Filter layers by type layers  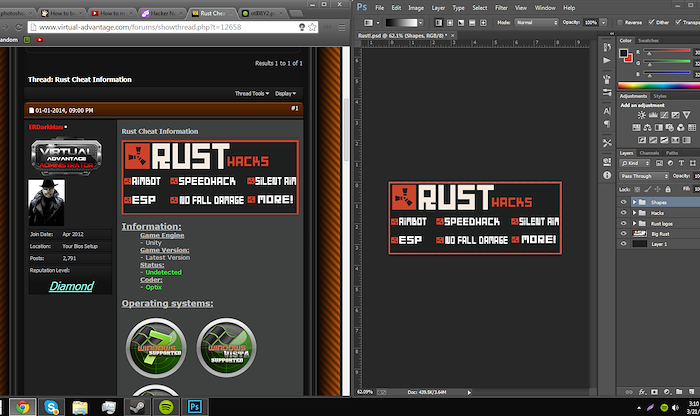[681, 163]
